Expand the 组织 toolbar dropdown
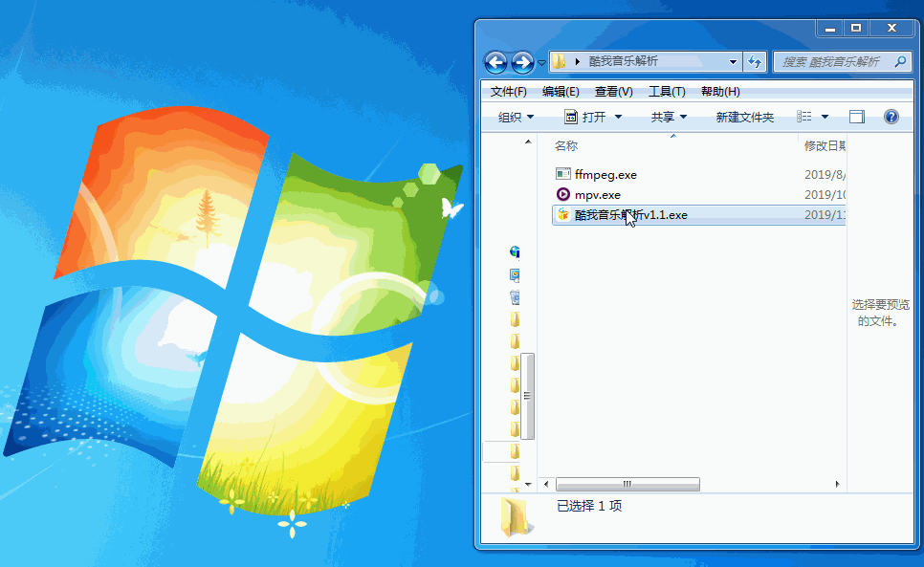This screenshot has width=924, height=567. [x=517, y=118]
